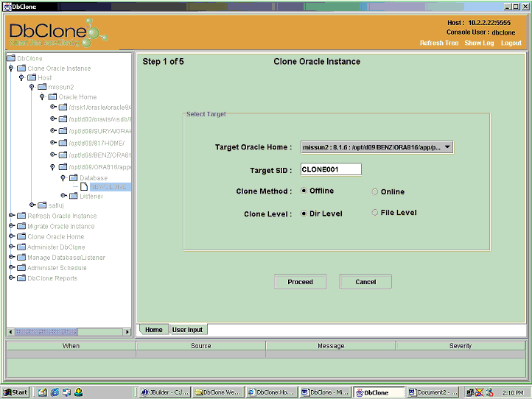Click the Migrate Oracle Instance folder icon
The height and width of the screenshot is (399, 532).
21,226
